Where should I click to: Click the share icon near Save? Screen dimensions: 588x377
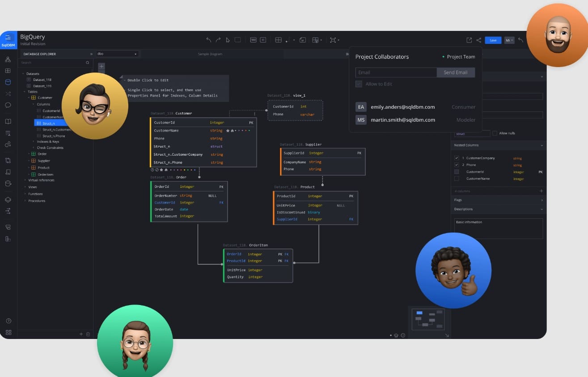[479, 40]
